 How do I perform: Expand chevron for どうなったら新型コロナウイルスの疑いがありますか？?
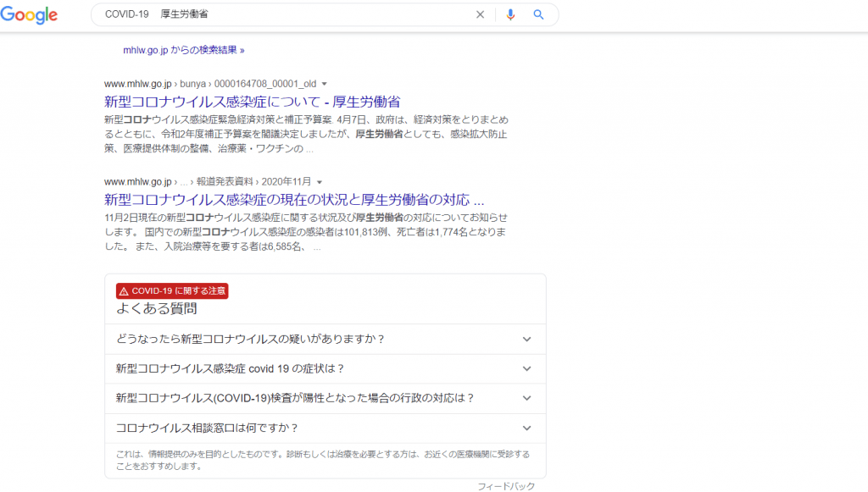pyautogui.click(x=526, y=339)
